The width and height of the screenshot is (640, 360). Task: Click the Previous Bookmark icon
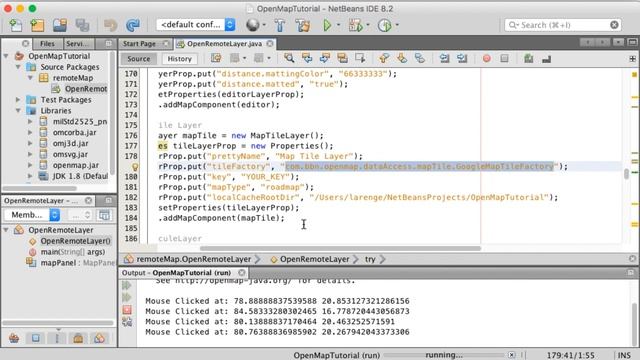click(x=384, y=58)
